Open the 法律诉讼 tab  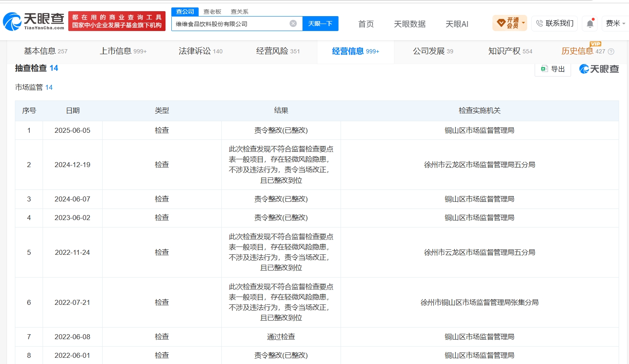pyautogui.click(x=201, y=51)
